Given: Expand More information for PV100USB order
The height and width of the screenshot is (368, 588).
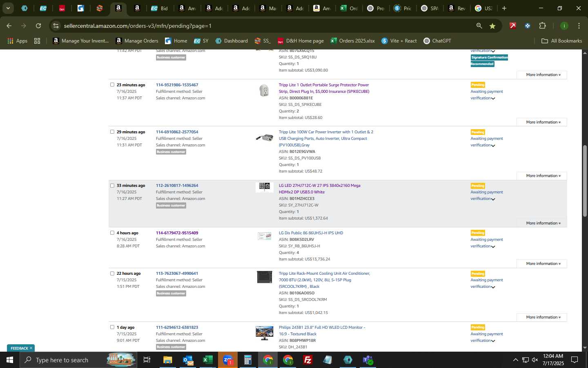Looking at the screenshot, I should click(x=541, y=175).
